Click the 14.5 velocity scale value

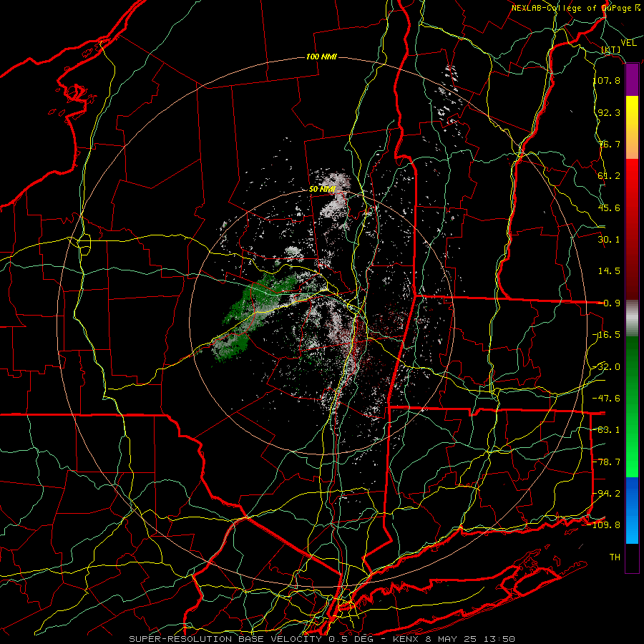[x=609, y=271]
